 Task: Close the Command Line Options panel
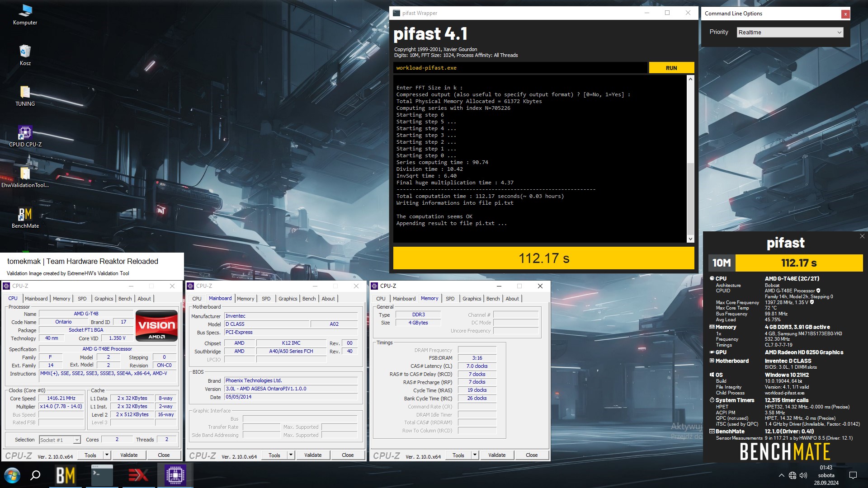[845, 14]
